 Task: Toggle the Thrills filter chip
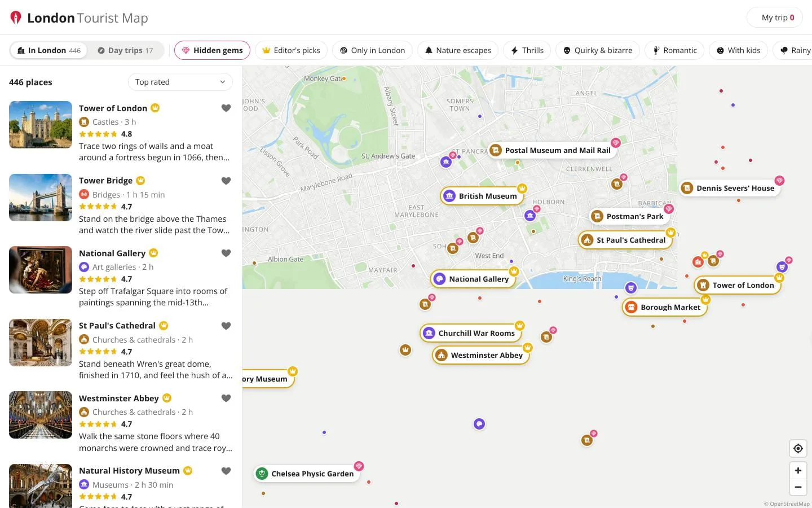[x=527, y=50]
